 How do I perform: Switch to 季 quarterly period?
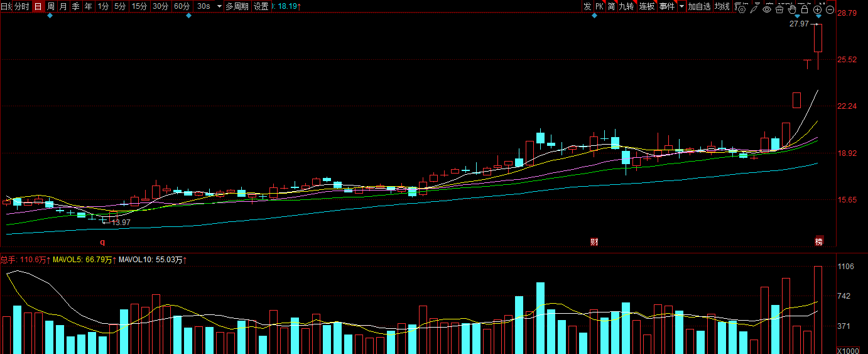76,6
